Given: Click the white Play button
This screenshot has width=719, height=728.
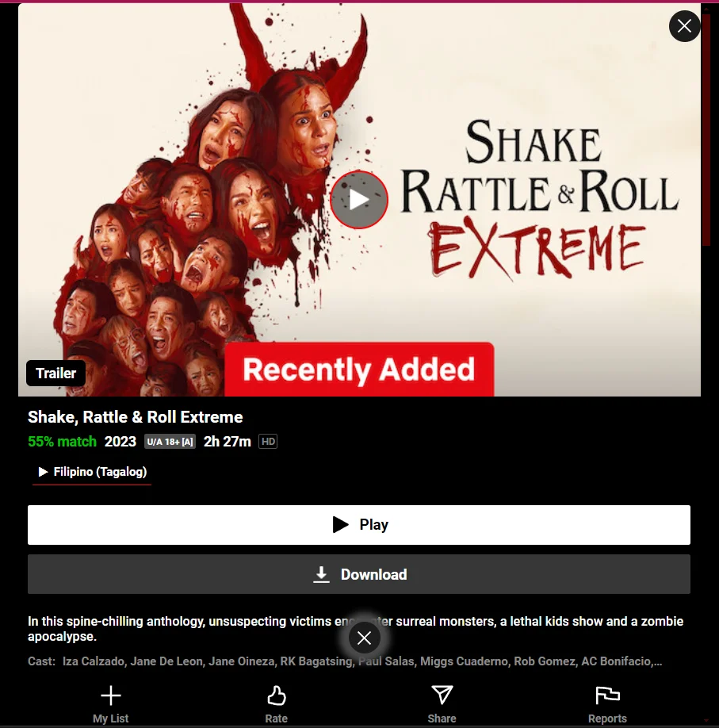Looking at the screenshot, I should coord(359,525).
